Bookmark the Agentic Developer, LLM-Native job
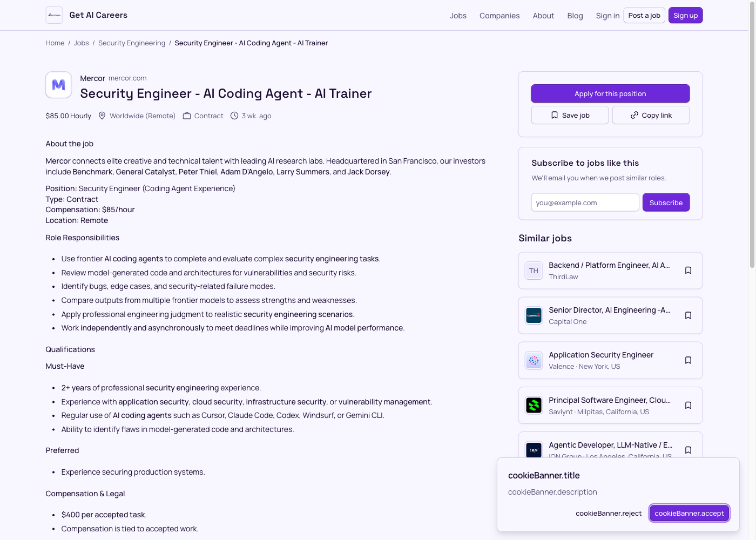The height and width of the screenshot is (540, 756). (x=688, y=450)
